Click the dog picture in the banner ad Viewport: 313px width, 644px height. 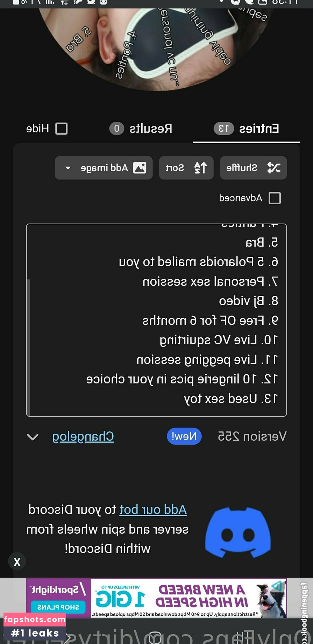pyautogui.click(x=269, y=598)
